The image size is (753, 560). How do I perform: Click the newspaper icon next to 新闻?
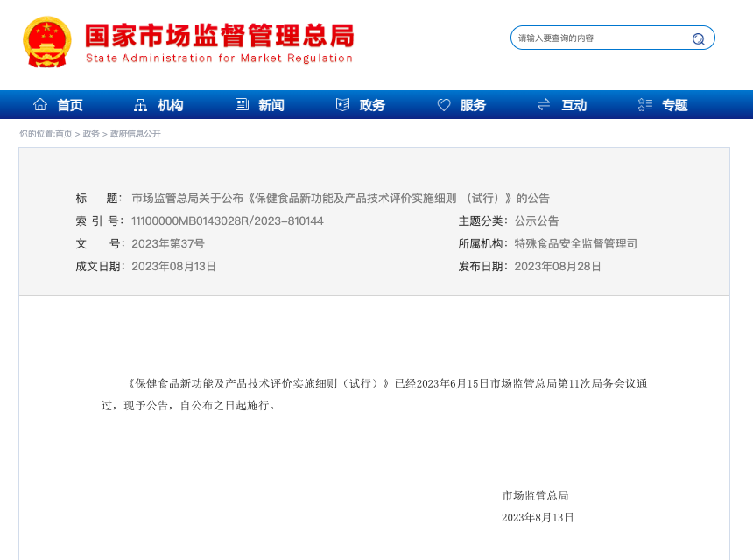242,104
